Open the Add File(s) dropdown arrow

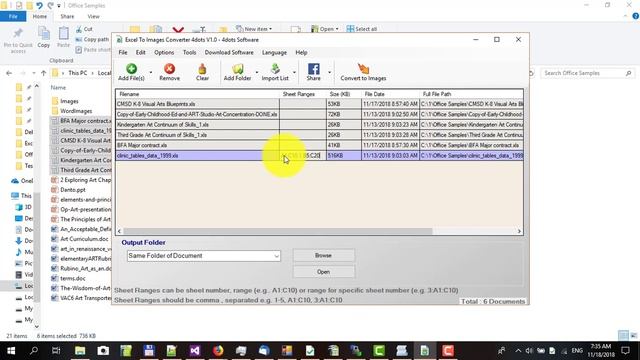click(x=151, y=73)
